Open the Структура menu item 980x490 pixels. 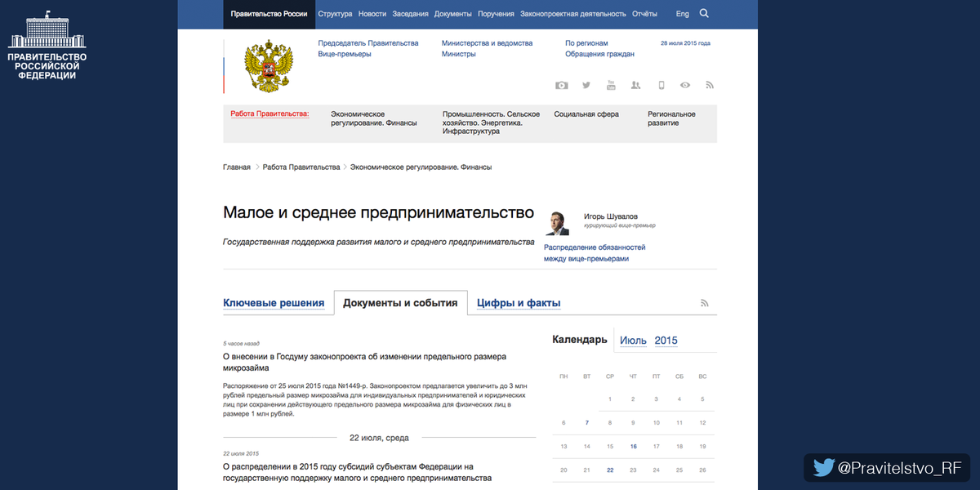(x=335, y=14)
